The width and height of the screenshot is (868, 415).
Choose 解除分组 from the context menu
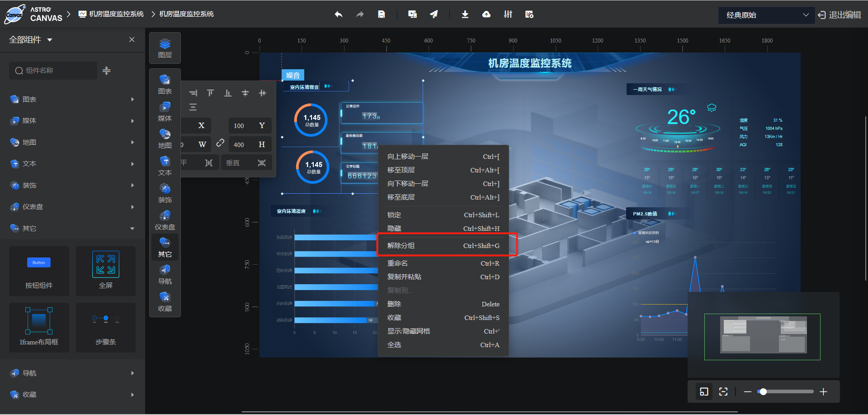pos(443,246)
